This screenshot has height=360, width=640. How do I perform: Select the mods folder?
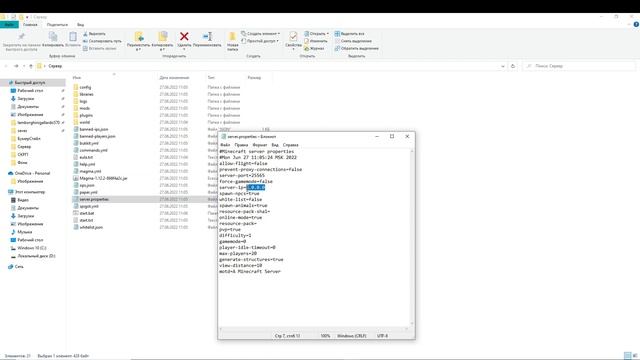[x=84, y=108]
